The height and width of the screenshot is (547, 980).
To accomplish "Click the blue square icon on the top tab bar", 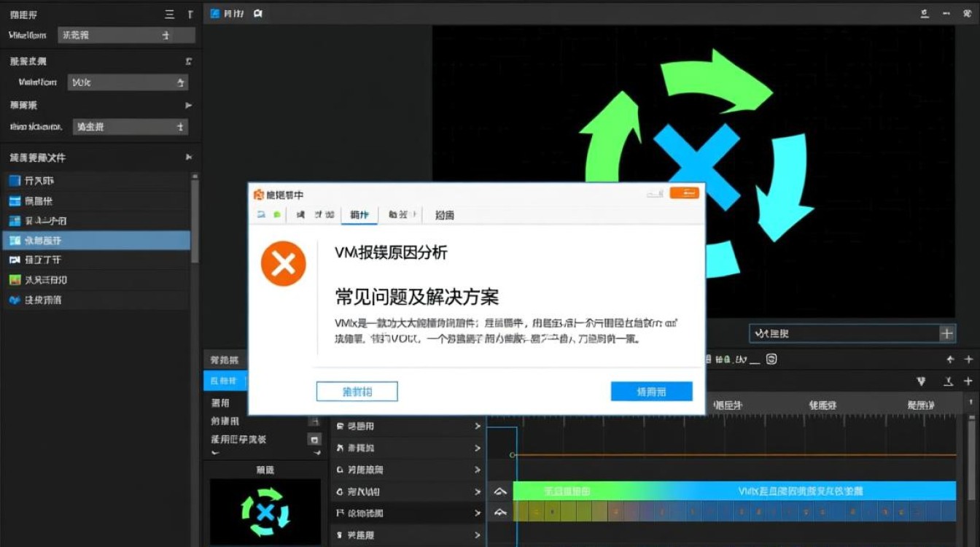I will click(214, 13).
